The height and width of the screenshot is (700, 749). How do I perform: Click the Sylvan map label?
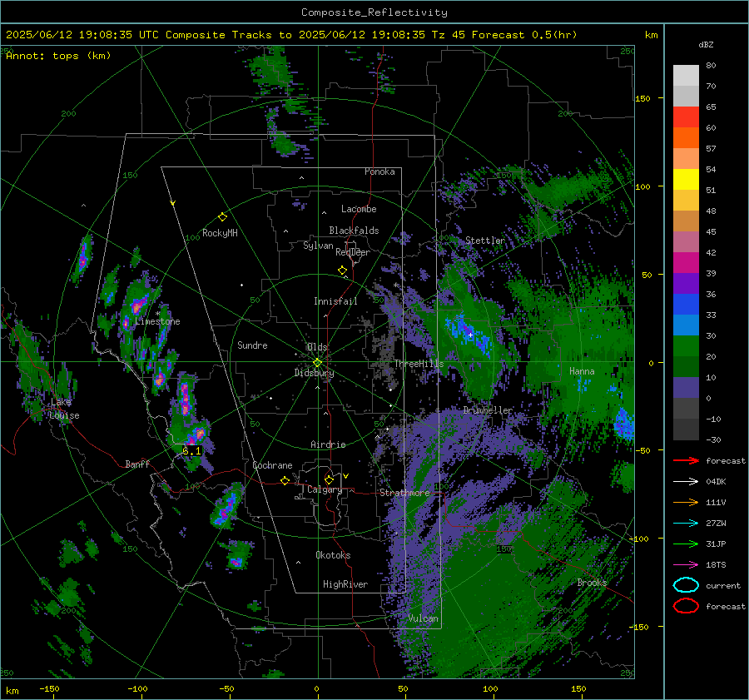tap(318, 246)
